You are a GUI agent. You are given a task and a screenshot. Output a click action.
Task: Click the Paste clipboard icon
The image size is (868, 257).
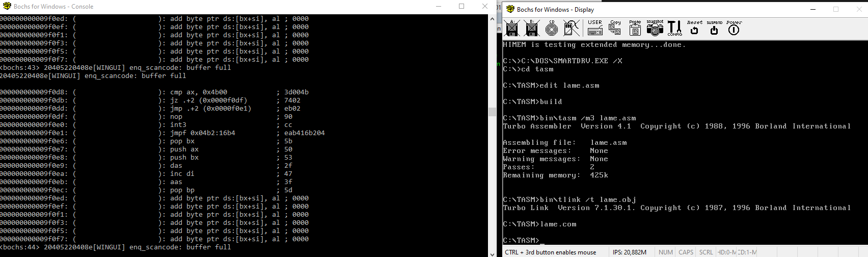coord(635,28)
